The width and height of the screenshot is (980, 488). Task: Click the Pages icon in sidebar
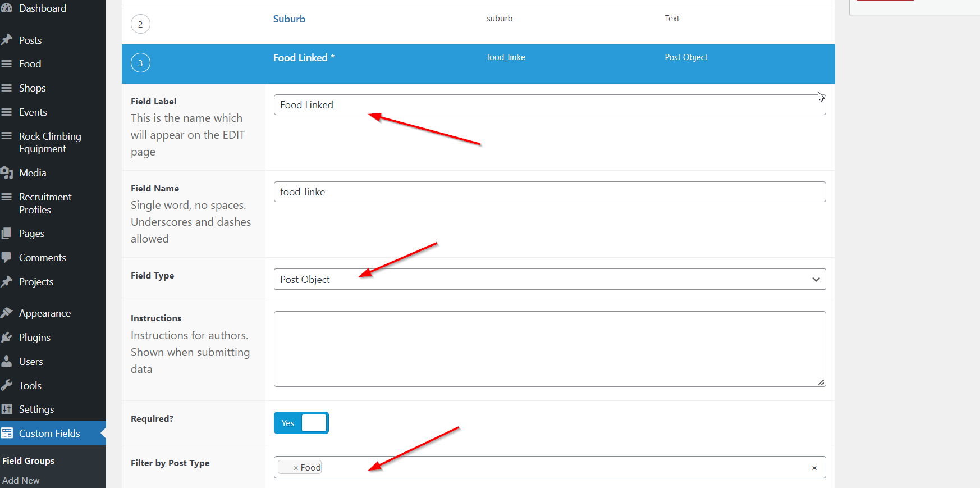7,234
